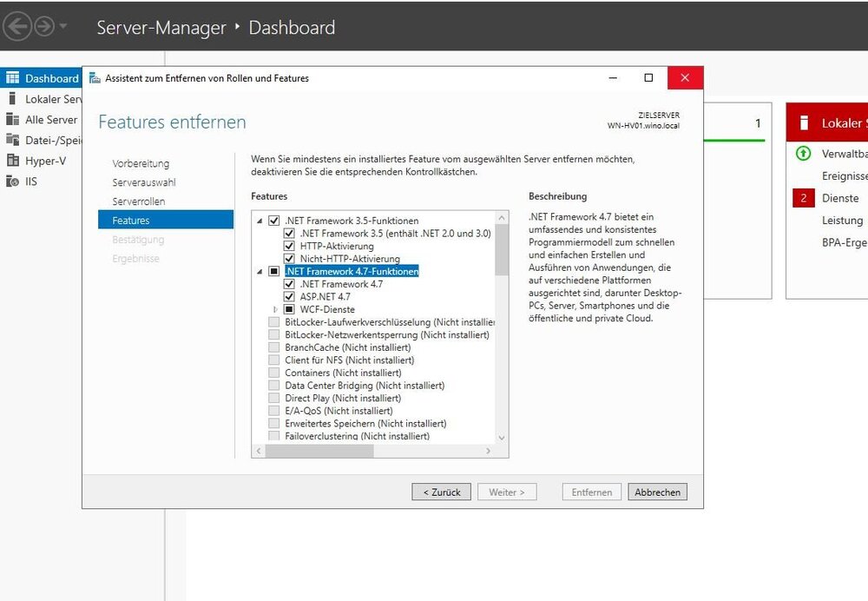
Task: Click the Abbrechen button
Action: 657,492
